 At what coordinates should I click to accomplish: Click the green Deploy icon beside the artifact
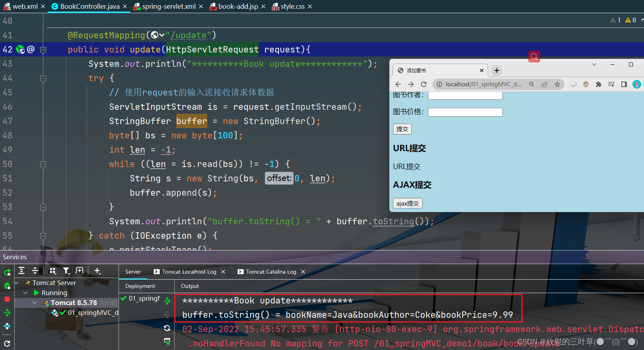point(167,301)
